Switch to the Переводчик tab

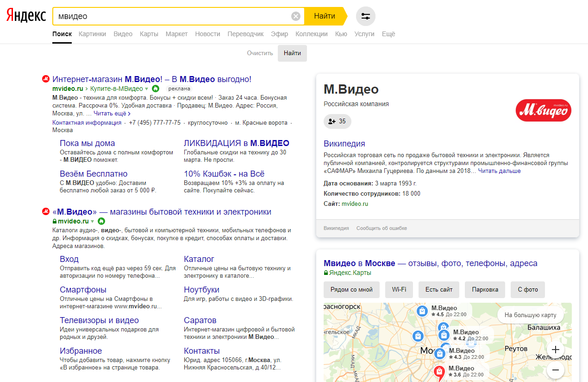245,34
